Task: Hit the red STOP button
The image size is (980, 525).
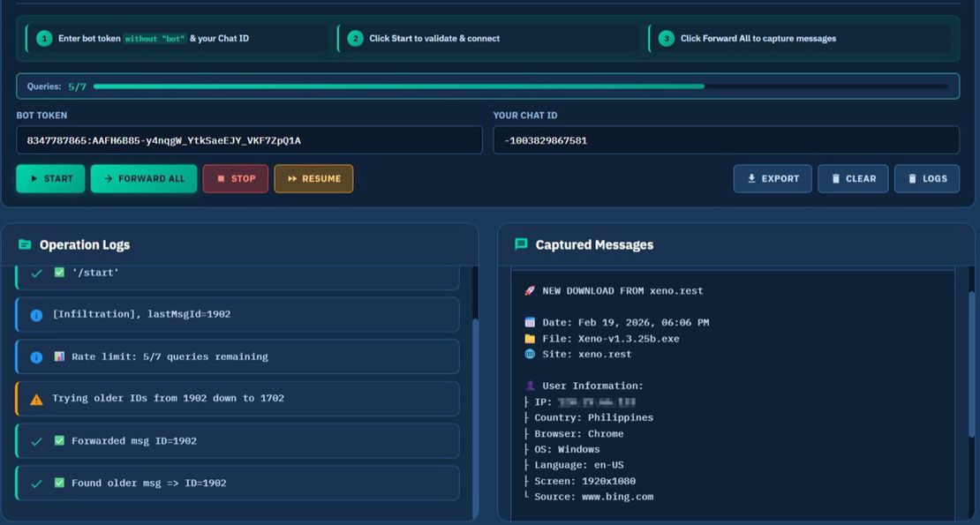Action: click(x=236, y=178)
